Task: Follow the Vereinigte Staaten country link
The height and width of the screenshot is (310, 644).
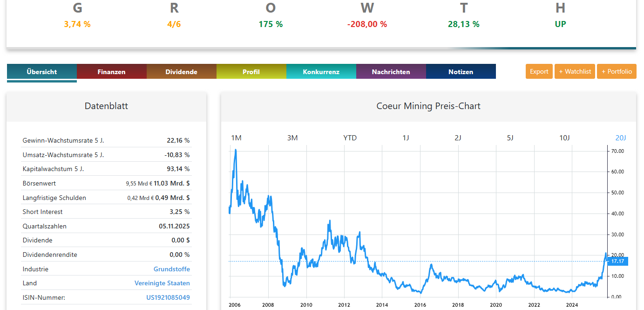Action: pos(162,283)
